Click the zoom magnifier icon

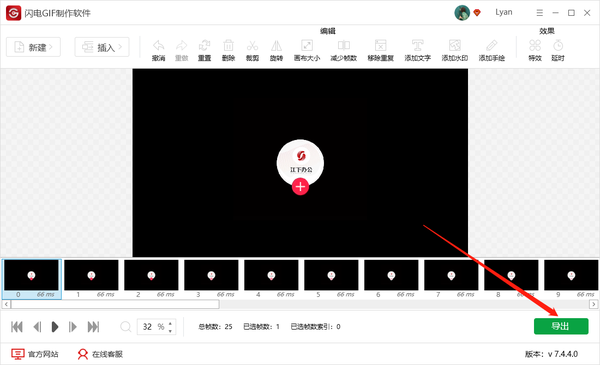pos(126,327)
